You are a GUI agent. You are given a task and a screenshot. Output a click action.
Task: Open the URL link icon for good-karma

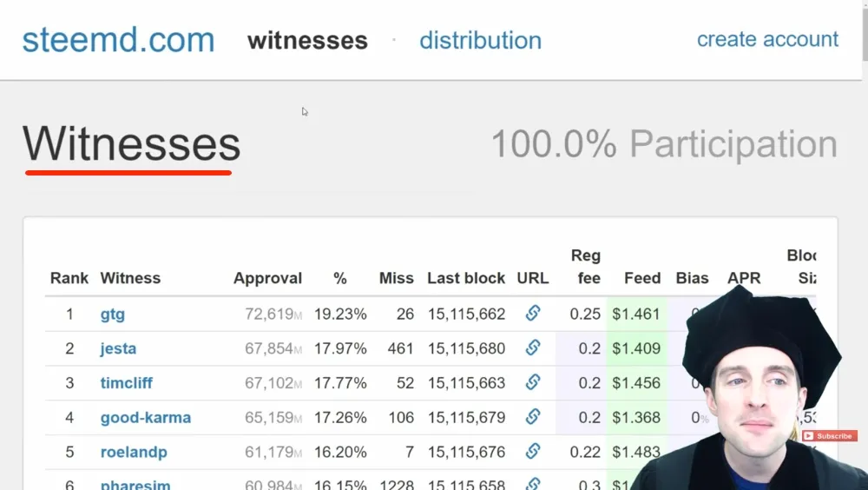[x=533, y=416]
